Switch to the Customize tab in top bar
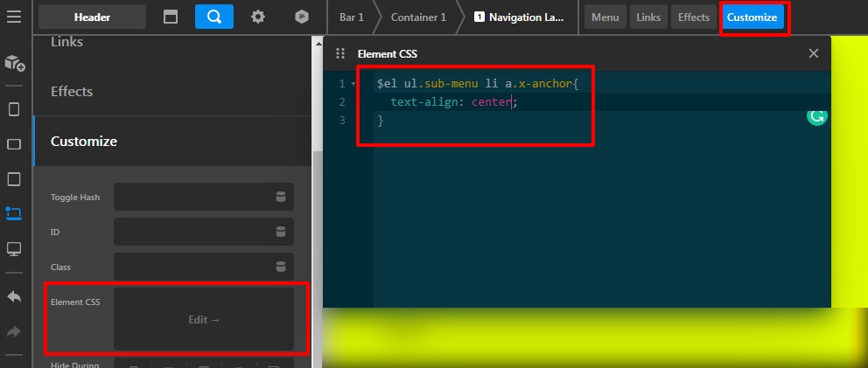 click(x=752, y=17)
